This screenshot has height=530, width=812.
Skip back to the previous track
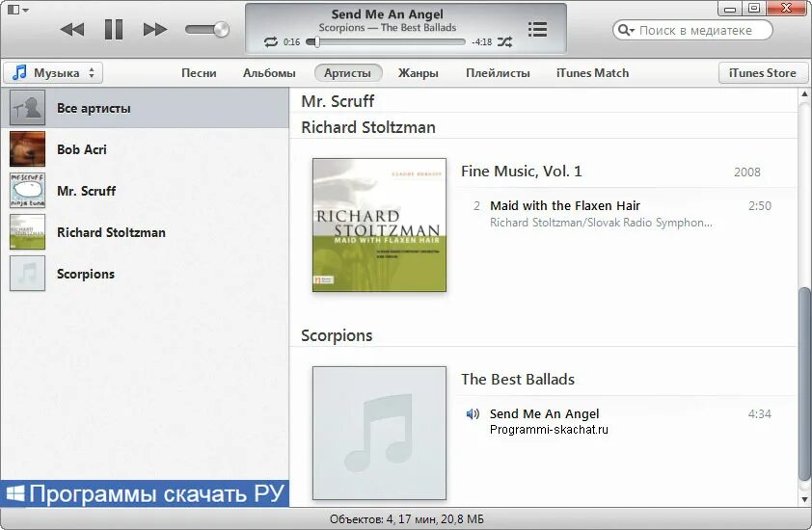click(72, 30)
